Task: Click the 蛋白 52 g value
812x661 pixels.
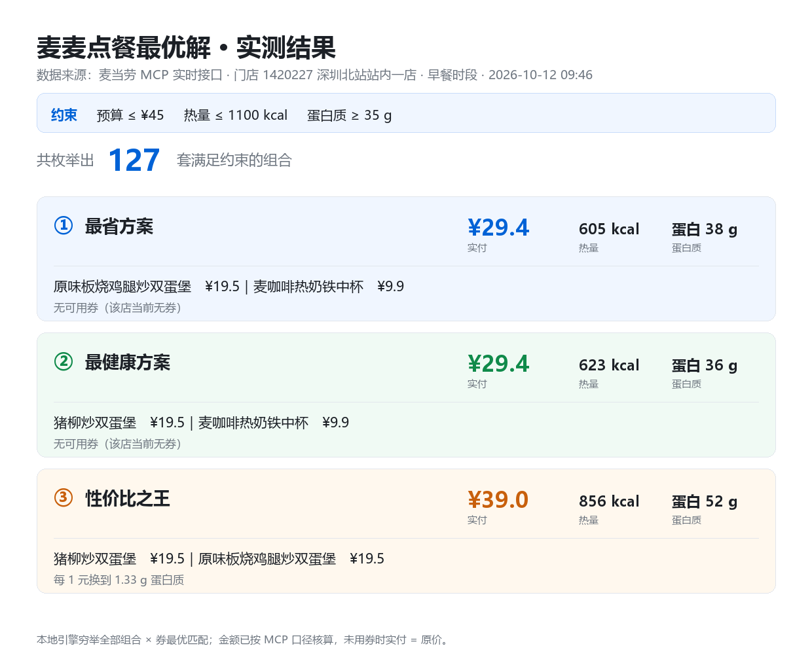Action: (705, 502)
